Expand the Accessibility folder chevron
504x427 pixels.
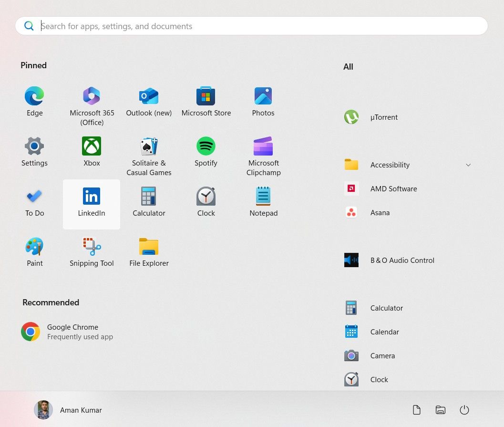click(x=468, y=165)
